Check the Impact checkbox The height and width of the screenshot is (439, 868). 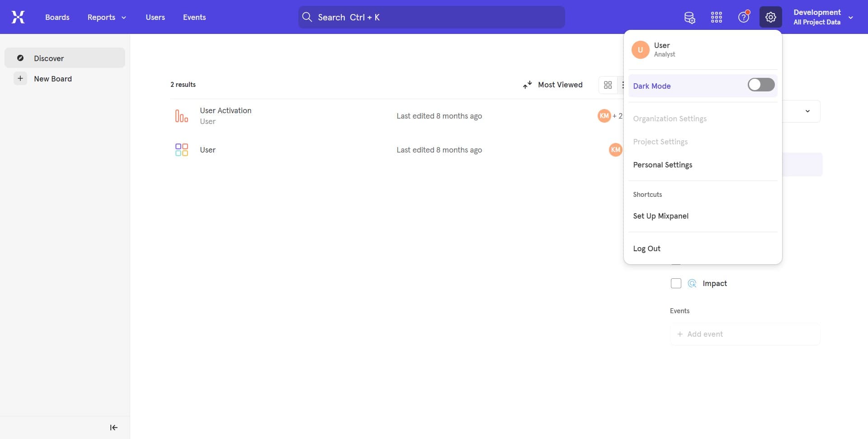coord(676,284)
